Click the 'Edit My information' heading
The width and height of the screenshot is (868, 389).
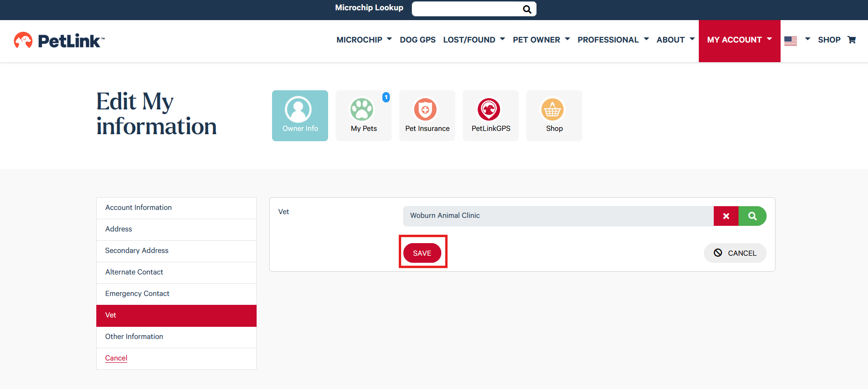point(156,114)
